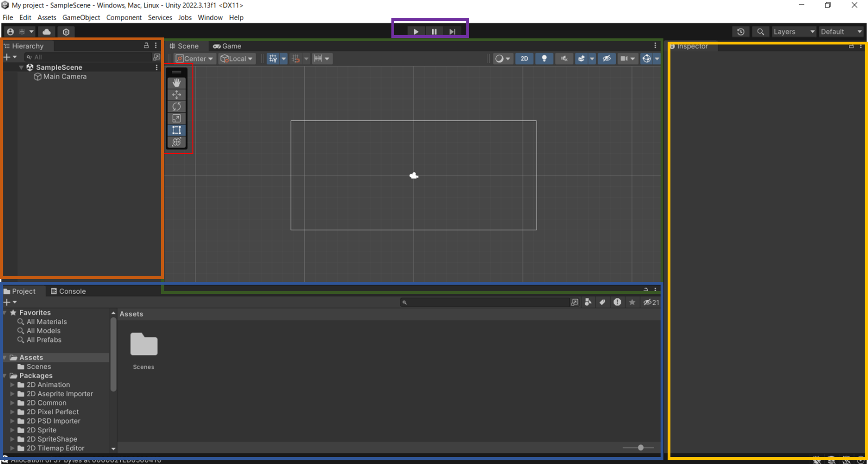Image resolution: width=868 pixels, height=464 pixels.
Task: Switch to the Game tab
Action: (x=227, y=46)
